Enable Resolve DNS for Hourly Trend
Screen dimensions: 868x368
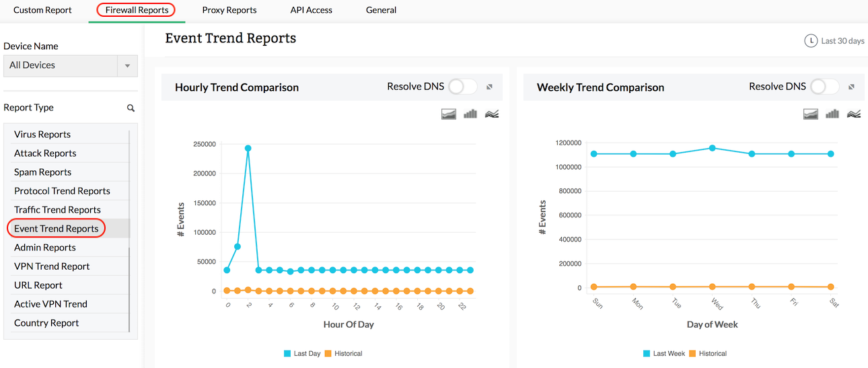462,87
